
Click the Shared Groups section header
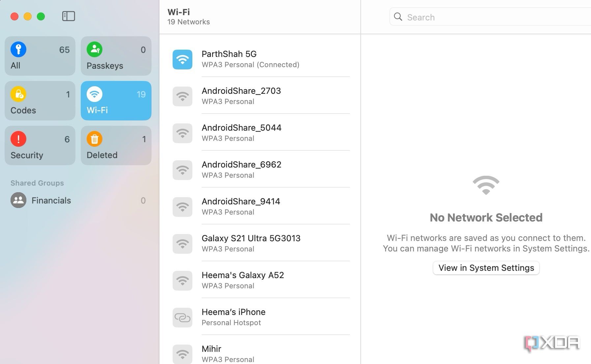point(37,183)
